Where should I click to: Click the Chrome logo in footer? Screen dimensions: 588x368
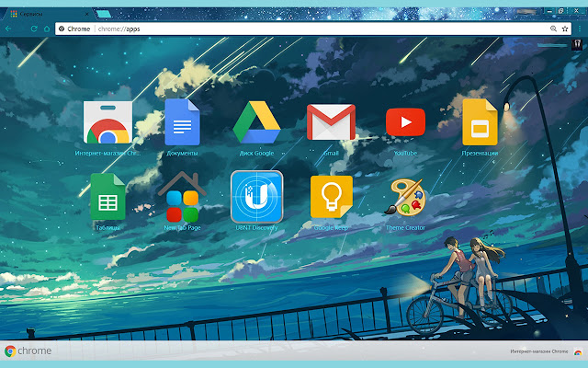click(x=28, y=351)
